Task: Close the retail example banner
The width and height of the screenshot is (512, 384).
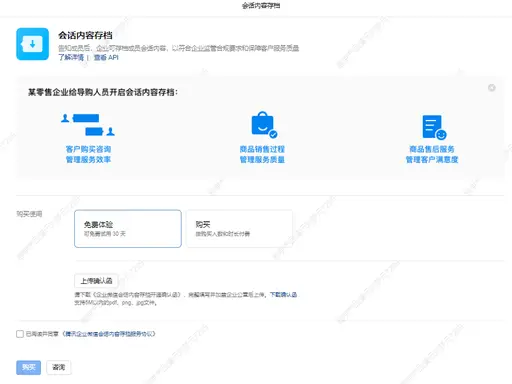Action: (x=491, y=88)
